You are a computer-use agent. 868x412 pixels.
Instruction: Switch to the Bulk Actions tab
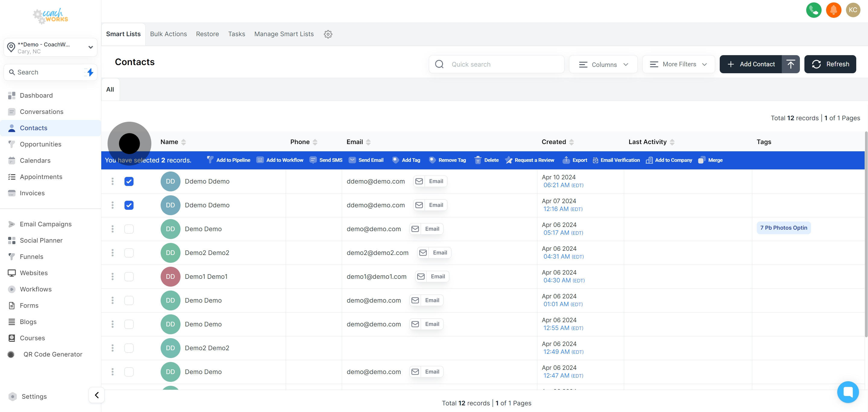click(168, 34)
